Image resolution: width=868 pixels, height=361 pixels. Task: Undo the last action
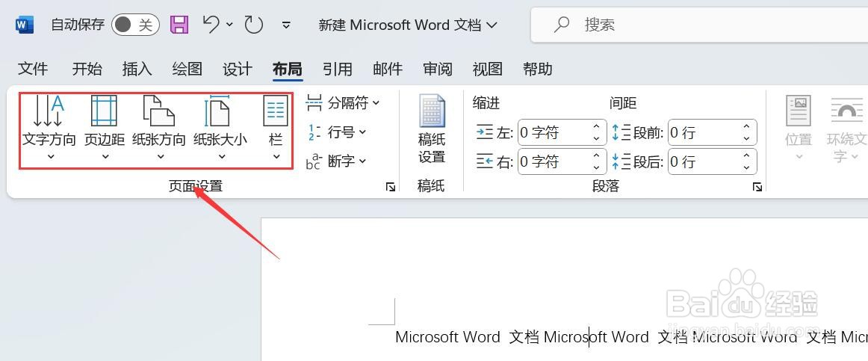click(x=211, y=24)
